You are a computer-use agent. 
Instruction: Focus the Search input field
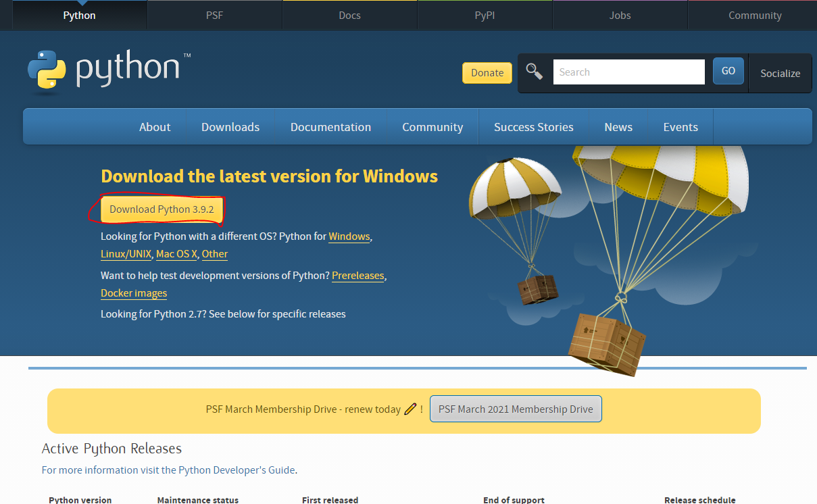(629, 72)
